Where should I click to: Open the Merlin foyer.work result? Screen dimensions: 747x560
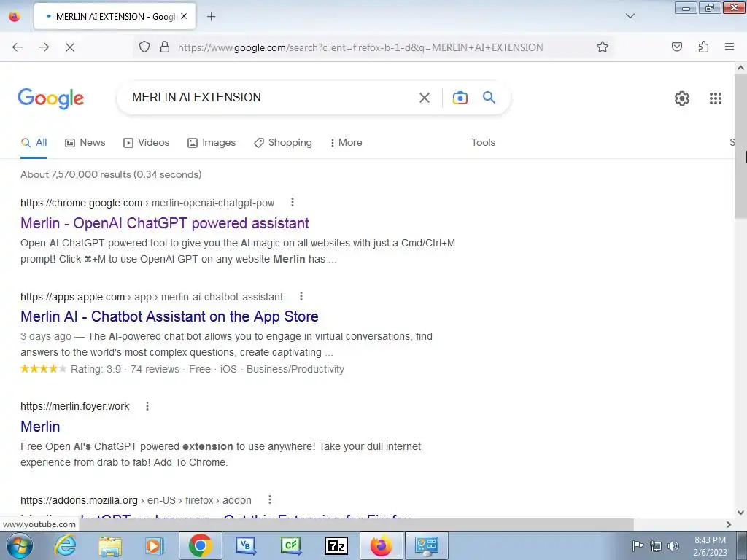pyautogui.click(x=40, y=426)
